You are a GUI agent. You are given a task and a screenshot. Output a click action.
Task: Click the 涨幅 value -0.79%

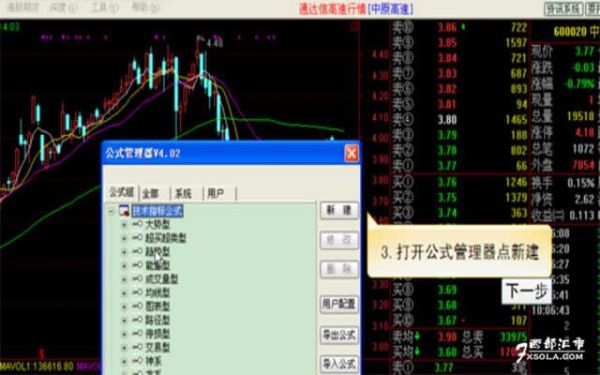pos(580,84)
